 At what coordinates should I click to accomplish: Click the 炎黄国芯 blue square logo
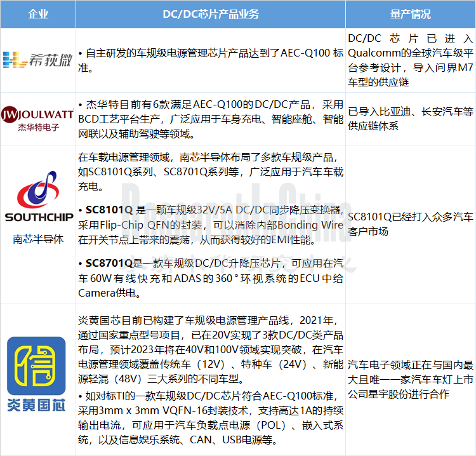point(36,366)
